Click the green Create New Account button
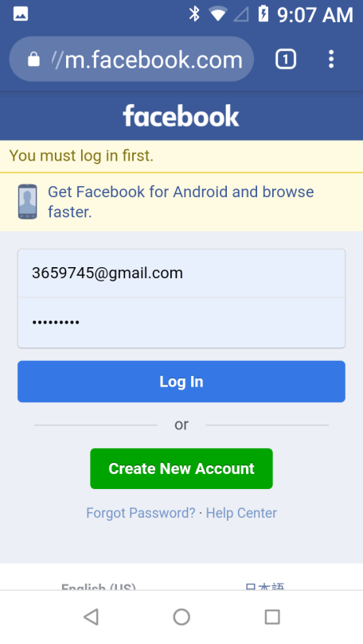Screen dimensions: 363x644 181,468
